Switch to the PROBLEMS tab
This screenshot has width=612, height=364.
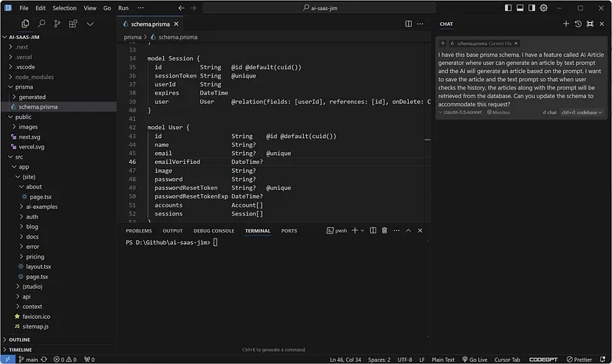pos(138,230)
